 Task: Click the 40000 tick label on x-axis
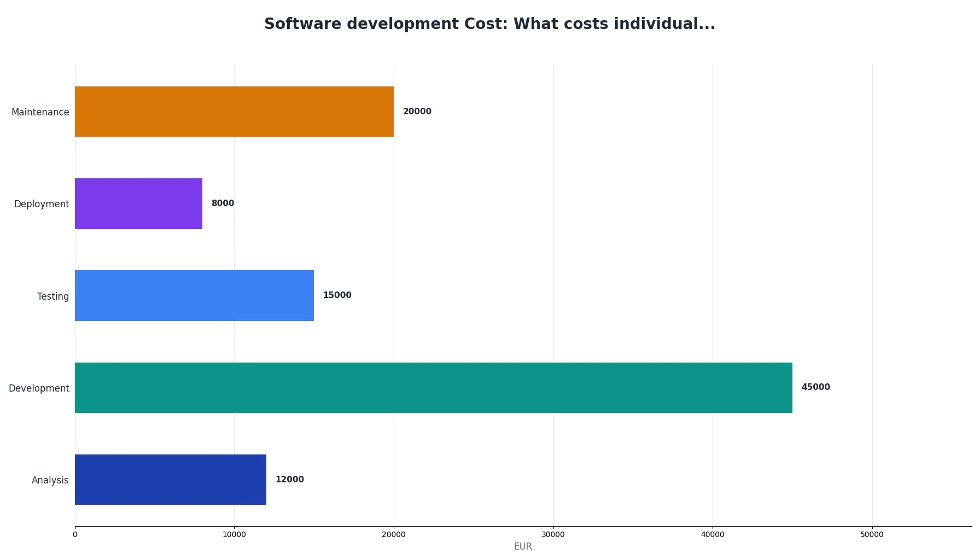pyautogui.click(x=713, y=535)
